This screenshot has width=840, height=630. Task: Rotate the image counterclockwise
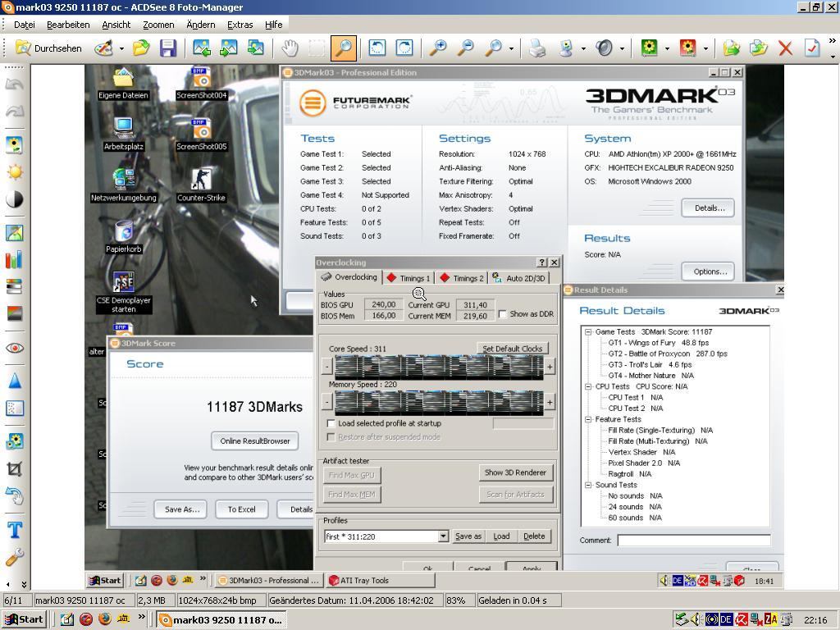[x=377, y=48]
